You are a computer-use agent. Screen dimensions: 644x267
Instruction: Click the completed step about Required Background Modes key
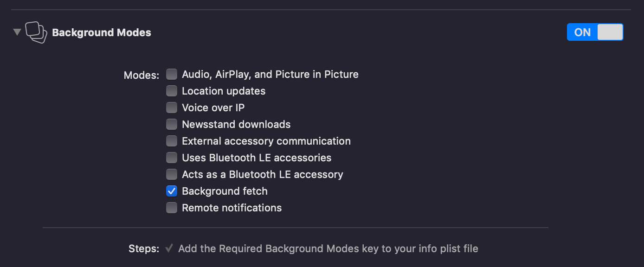328,248
